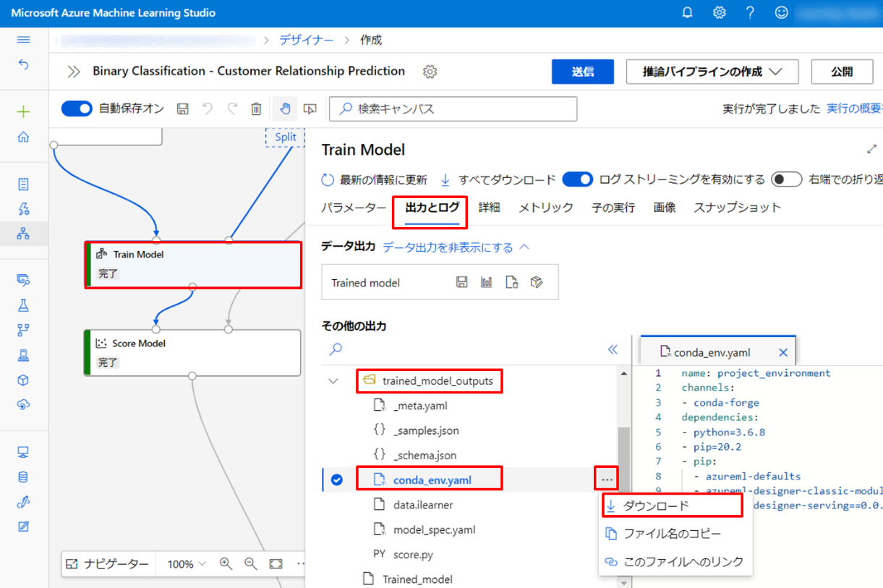Fit the pipeline to screen
The width and height of the screenshot is (883, 588).
(276, 563)
